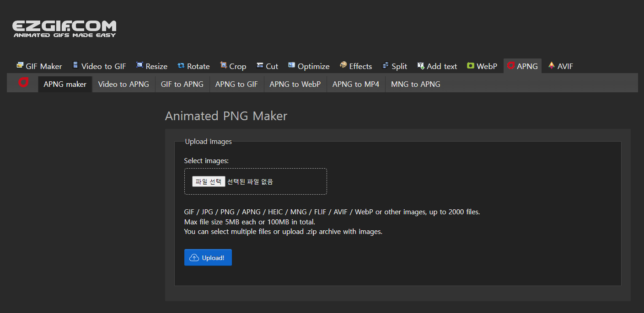644x313 pixels.
Task: Click the Split icon
Action: [x=386, y=66]
